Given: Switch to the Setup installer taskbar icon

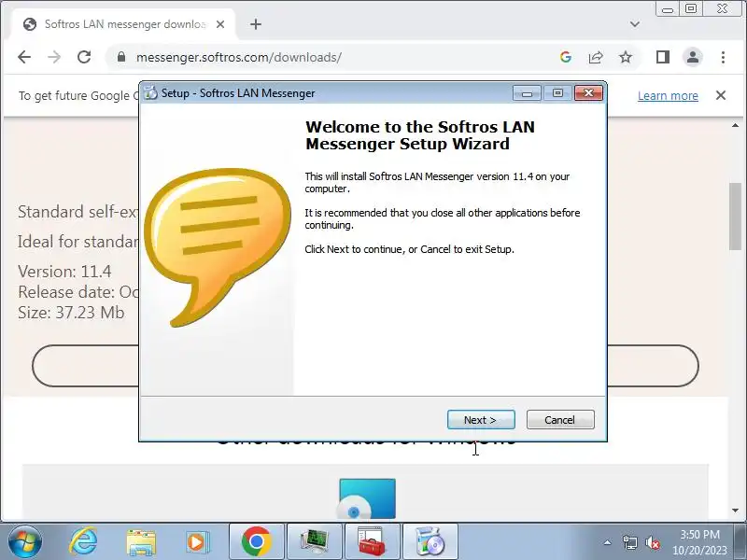Looking at the screenshot, I should 430,542.
